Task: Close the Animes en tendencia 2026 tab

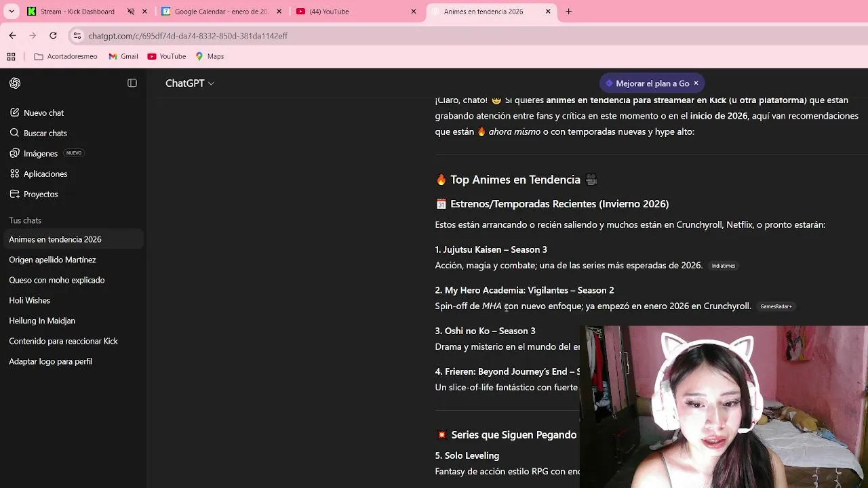Action: click(x=548, y=12)
